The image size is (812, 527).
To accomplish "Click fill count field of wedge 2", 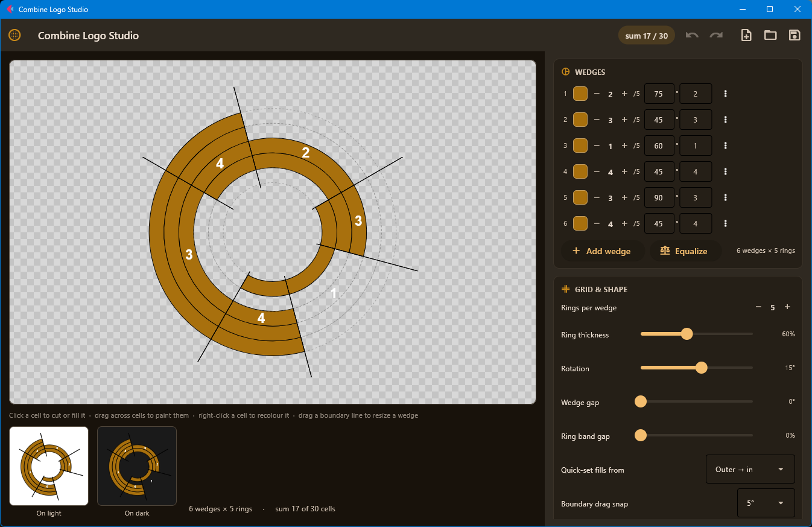I will tap(696, 120).
